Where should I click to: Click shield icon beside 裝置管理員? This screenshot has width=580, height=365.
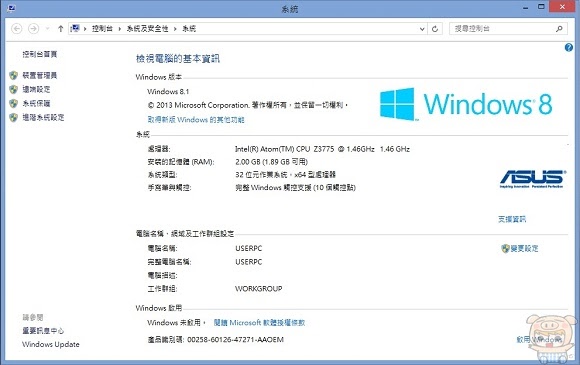click(14, 75)
